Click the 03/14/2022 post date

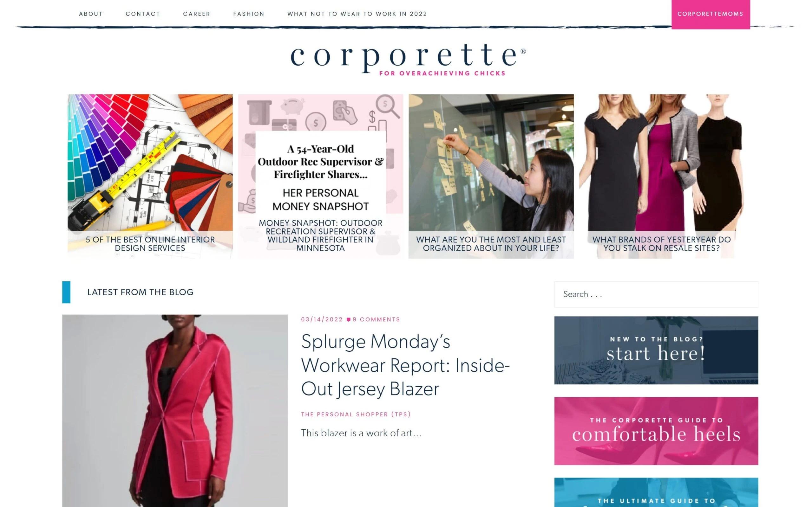[322, 319]
